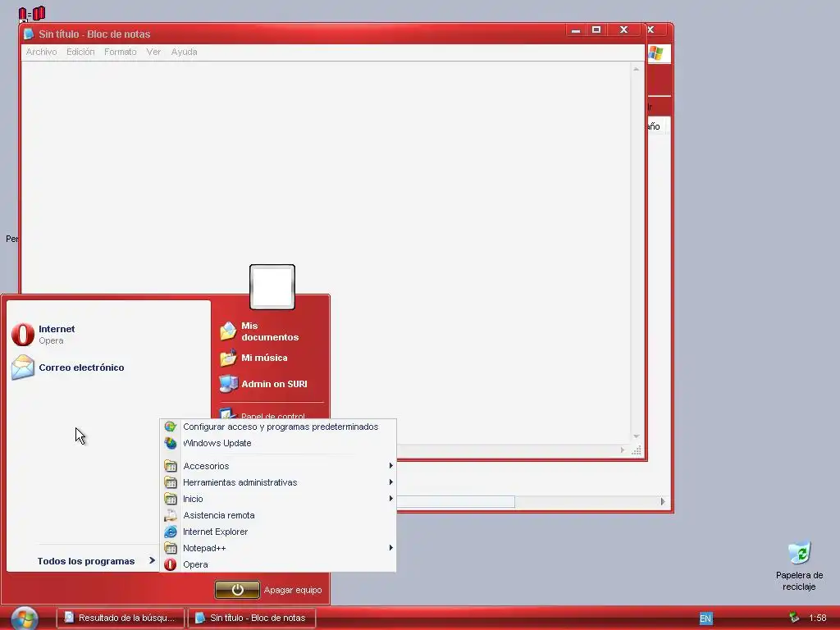Click the Opera text in programs list

pos(195,564)
